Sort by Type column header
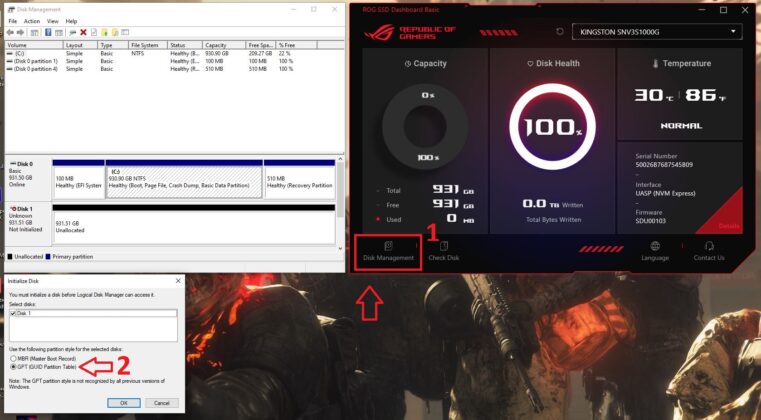Image resolution: width=761 pixels, height=420 pixels. pyautogui.click(x=113, y=45)
